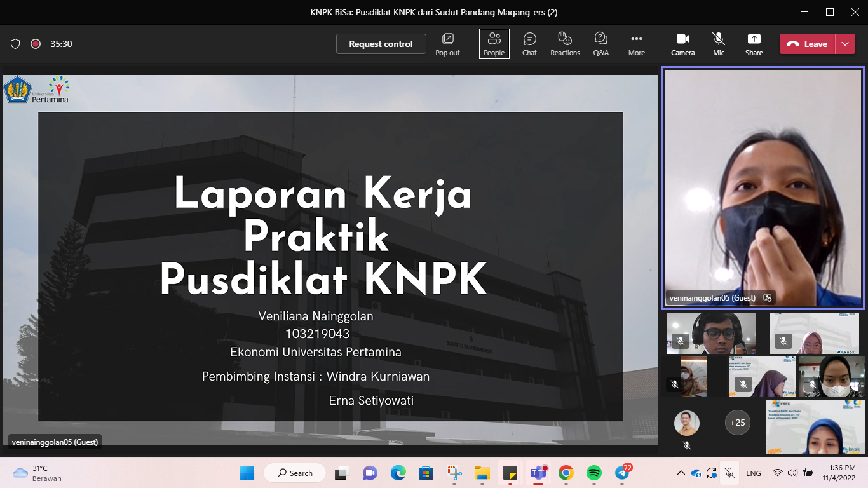Viewport: 868px width, 488px height.
Task: Open the Pop out view
Action: (x=447, y=44)
